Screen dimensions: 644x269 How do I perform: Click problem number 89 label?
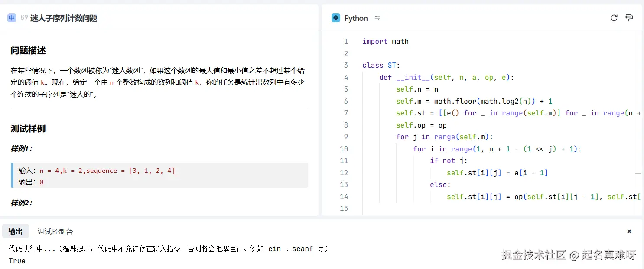coord(24,18)
